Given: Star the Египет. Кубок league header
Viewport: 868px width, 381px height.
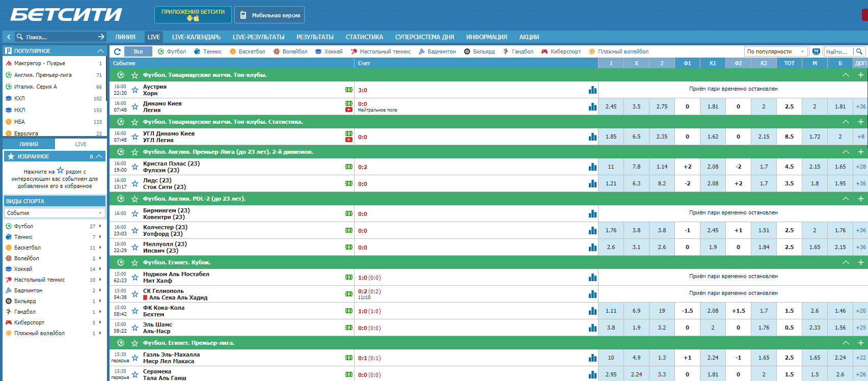Looking at the screenshot, I should click(x=135, y=263).
